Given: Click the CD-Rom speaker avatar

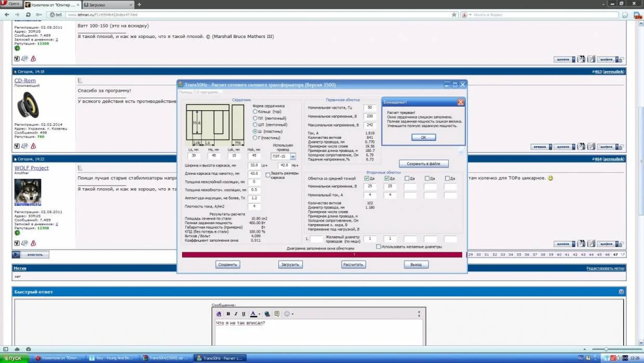Looking at the screenshot, I should 28,105.
